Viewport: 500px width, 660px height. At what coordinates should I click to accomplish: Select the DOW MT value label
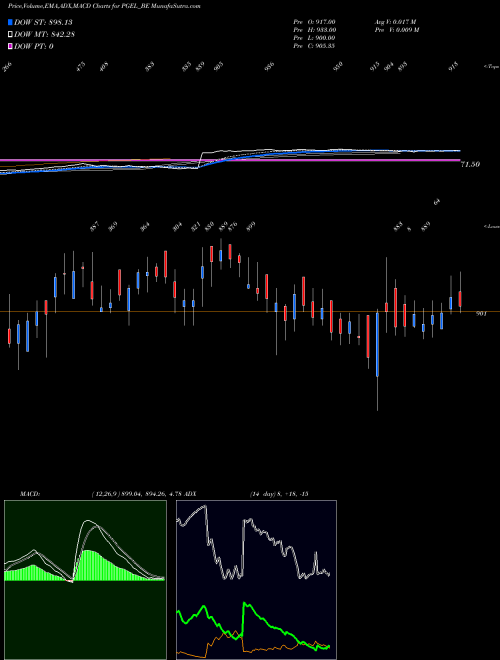point(44,35)
